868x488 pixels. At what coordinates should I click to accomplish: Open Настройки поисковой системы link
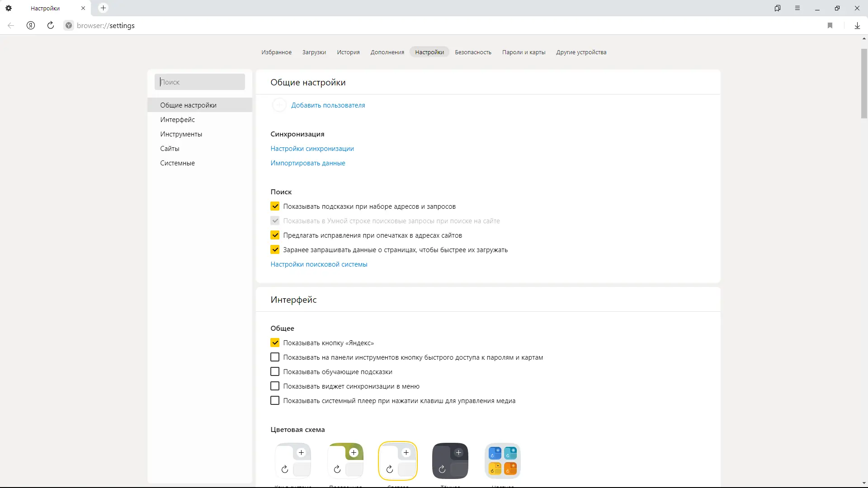pos(319,264)
